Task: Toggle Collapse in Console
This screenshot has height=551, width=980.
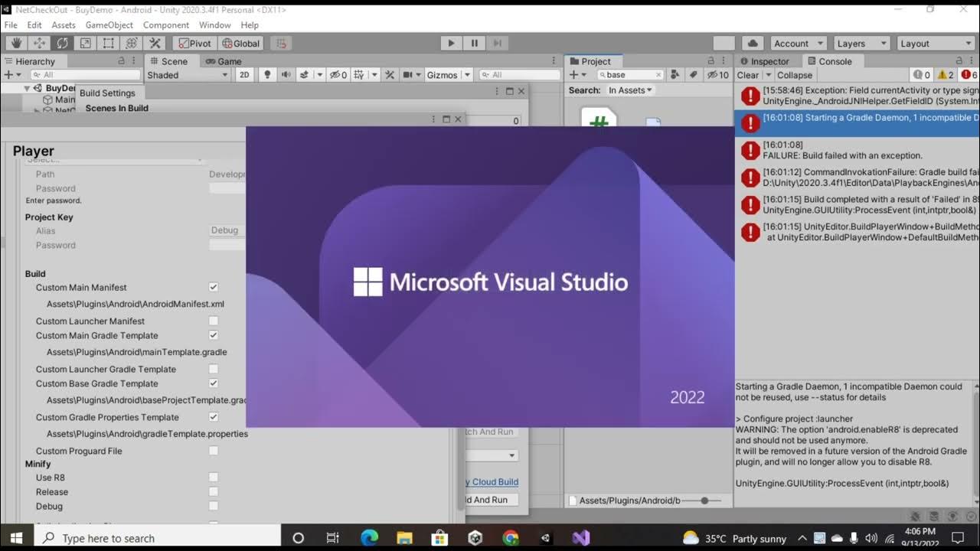Action: pyautogui.click(x=795, y=75)
